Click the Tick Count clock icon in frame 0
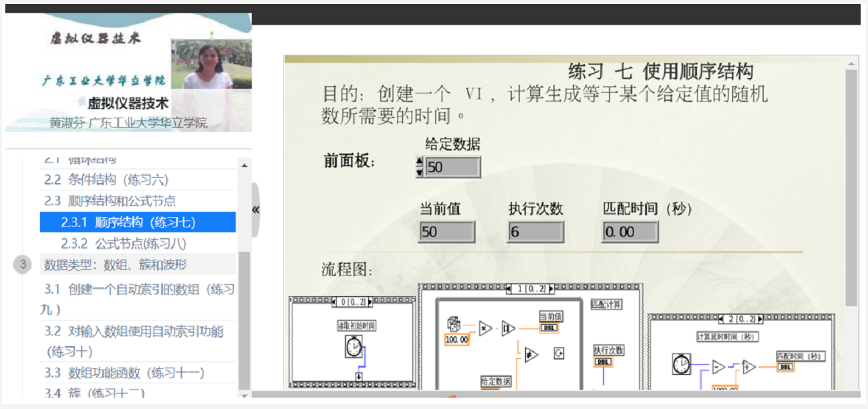Image resolution: width=868 pixels, height=409 pixels. click(x=353, y=347)
